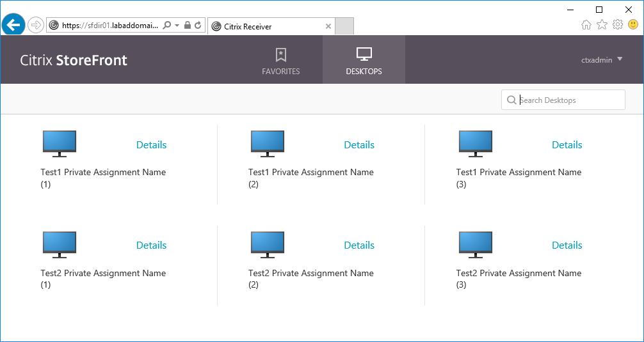
Task: Expand the address bar search dropdown arrow
Action: pyautogui.click(x=177, y=26)
